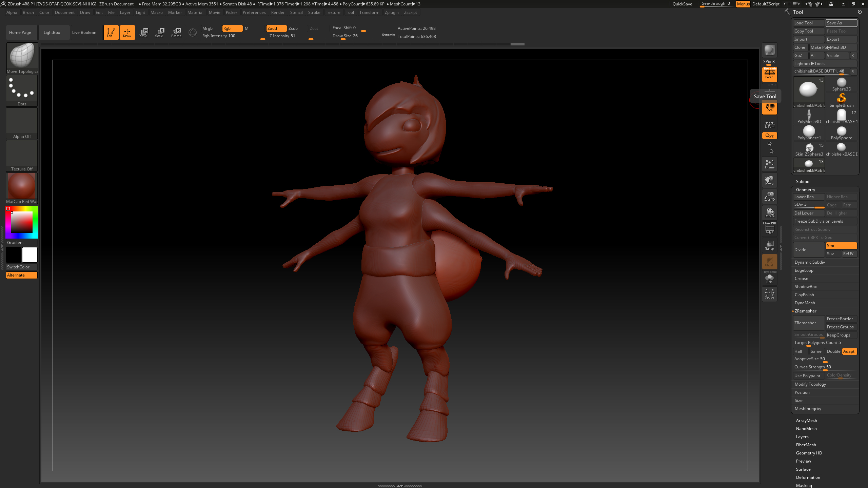Click the BPR render icon

point(769,50)
